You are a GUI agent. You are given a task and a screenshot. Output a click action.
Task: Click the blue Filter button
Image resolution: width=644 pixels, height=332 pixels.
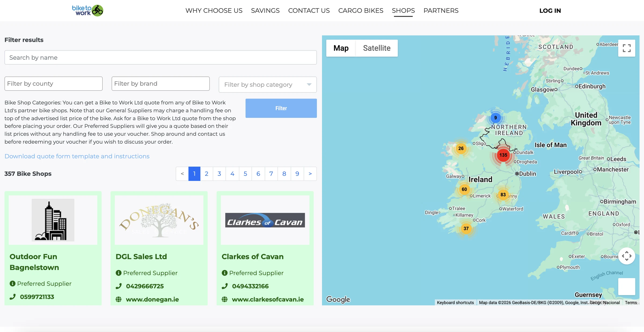point(281,108)
